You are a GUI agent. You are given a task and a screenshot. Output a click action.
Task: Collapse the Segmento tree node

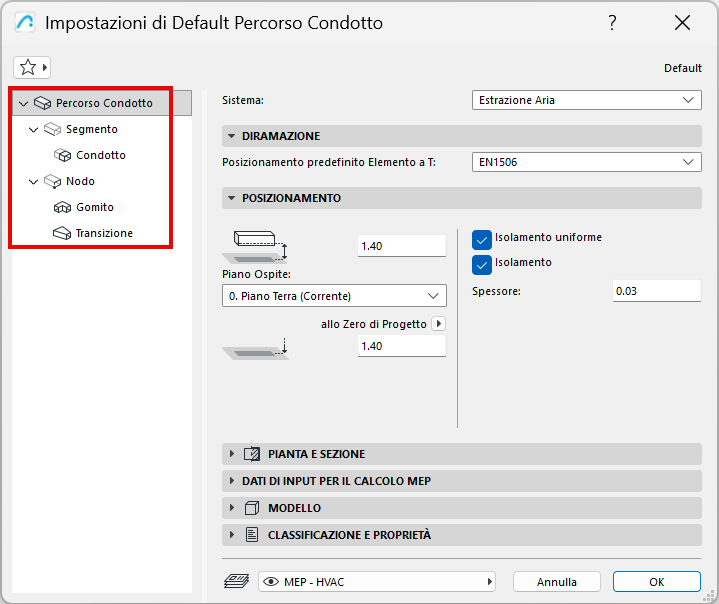point(33,130)
